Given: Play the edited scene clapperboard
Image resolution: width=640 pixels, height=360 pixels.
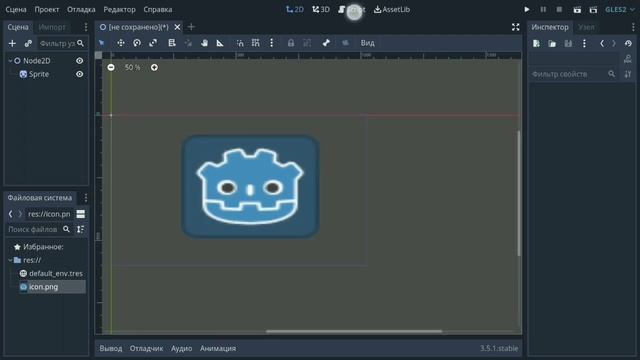Looking at the screenshot, I should pyautogui.click(x=577, y=9).
